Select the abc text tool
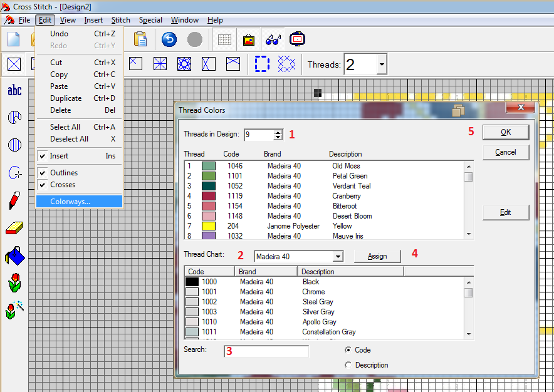Viewport: 554px width, 392px height. [x=14, y=91]
